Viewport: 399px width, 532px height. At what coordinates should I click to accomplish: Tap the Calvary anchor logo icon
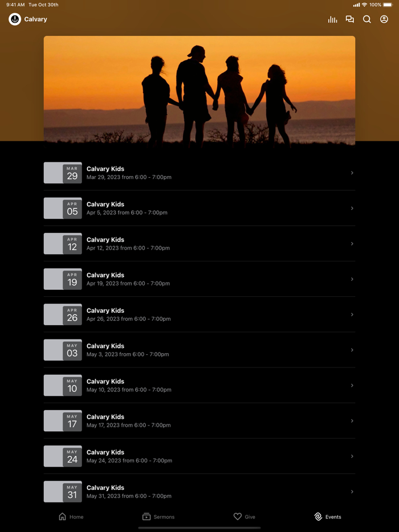point(15,19)
